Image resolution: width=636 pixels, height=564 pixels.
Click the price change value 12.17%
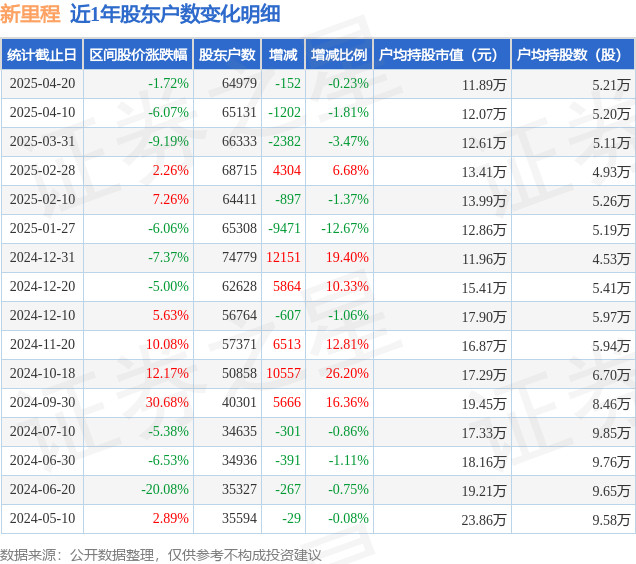coord(167,373)
